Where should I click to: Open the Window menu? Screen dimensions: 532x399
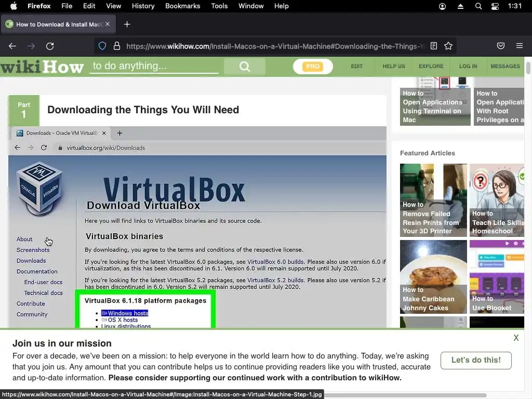(x=251, y=6)
